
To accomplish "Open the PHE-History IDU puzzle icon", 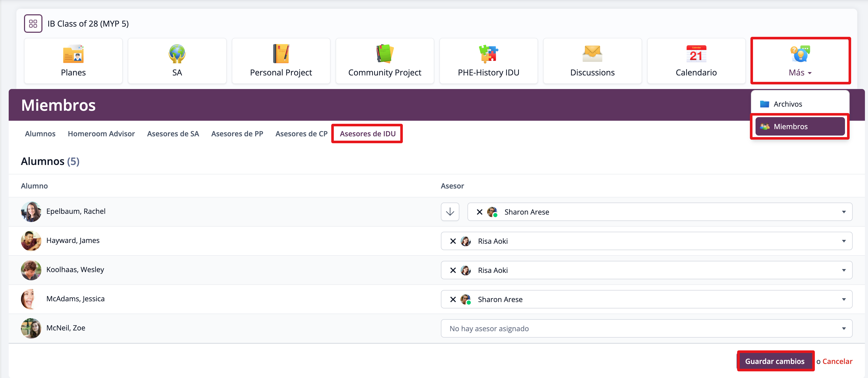I will point(488,54).
